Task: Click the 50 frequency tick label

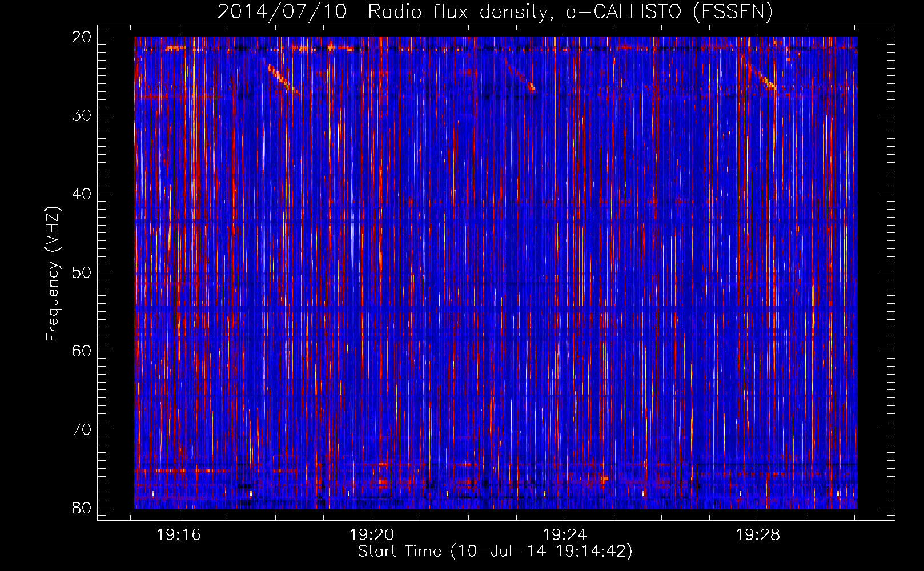Action: (82, 272)
